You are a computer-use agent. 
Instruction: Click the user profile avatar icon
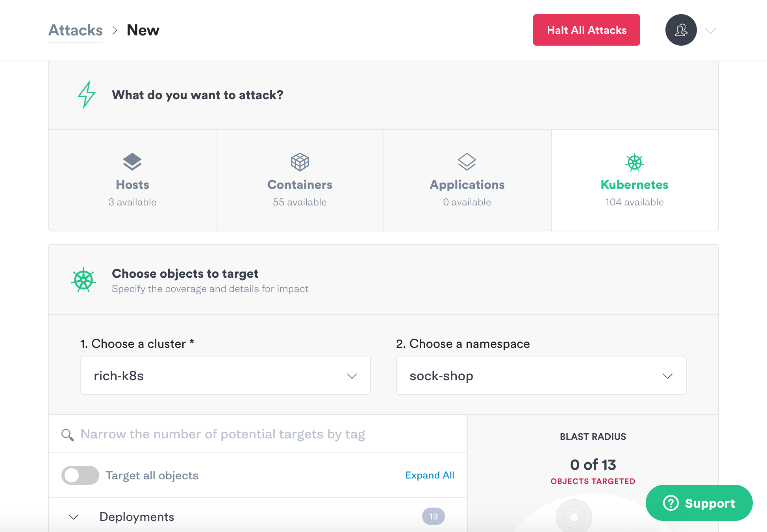(681, 30)
